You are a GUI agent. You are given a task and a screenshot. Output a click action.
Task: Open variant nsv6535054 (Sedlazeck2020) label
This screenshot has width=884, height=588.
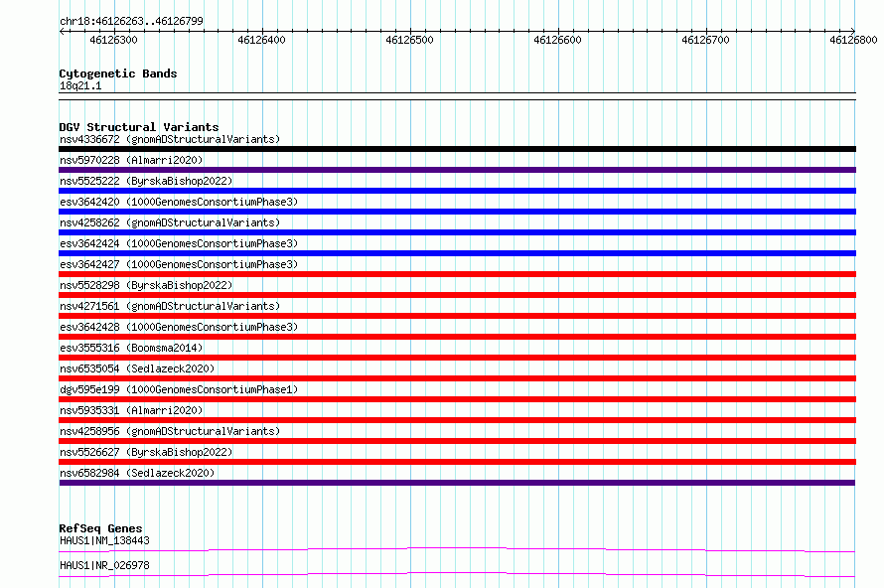click(137, 368)
